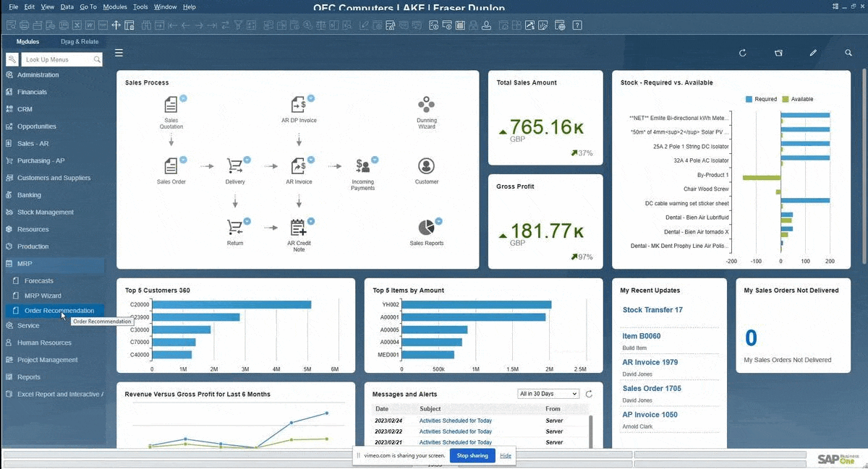This screenshot has height=469, width=868.
Task: Click the Export to Word toolbar icon
Action: click(90, 25)
